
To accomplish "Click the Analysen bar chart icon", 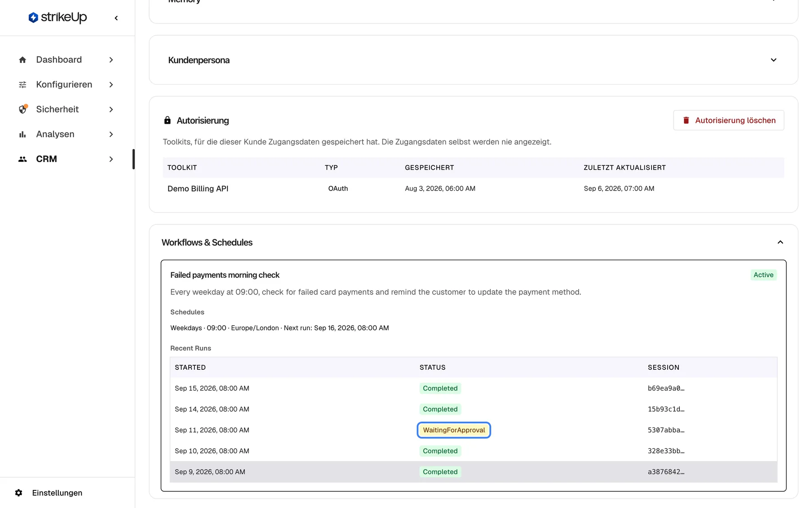I will [x=23, y=134].
